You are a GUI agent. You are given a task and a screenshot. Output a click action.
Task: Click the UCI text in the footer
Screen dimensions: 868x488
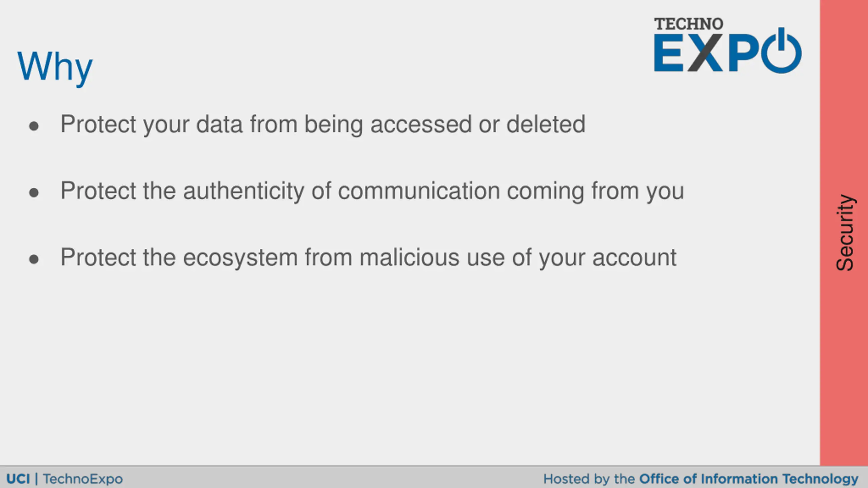(x=18, y=479)
